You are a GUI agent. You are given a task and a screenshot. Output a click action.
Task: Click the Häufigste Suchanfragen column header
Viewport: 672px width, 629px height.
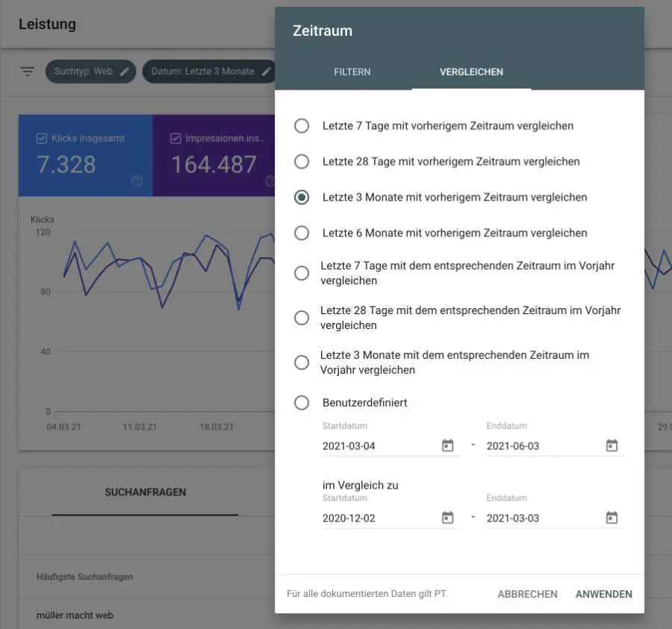pos(85,577)
